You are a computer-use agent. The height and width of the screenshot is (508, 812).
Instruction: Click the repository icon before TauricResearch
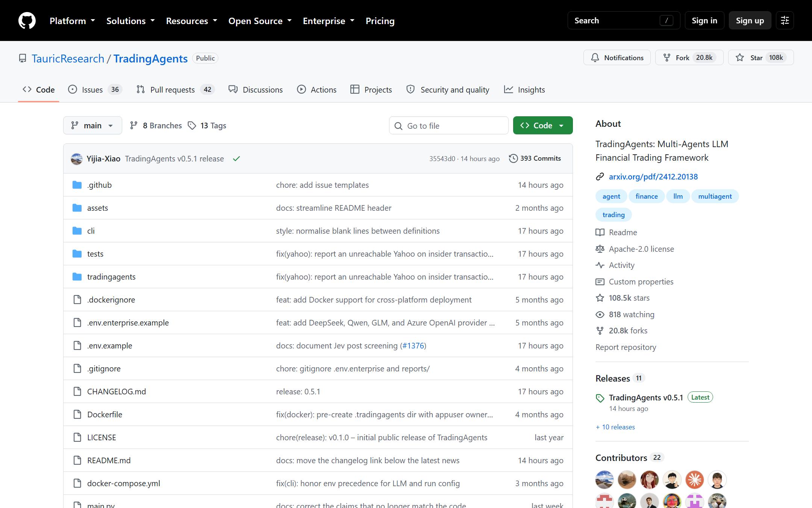click(x=23, y=58)
